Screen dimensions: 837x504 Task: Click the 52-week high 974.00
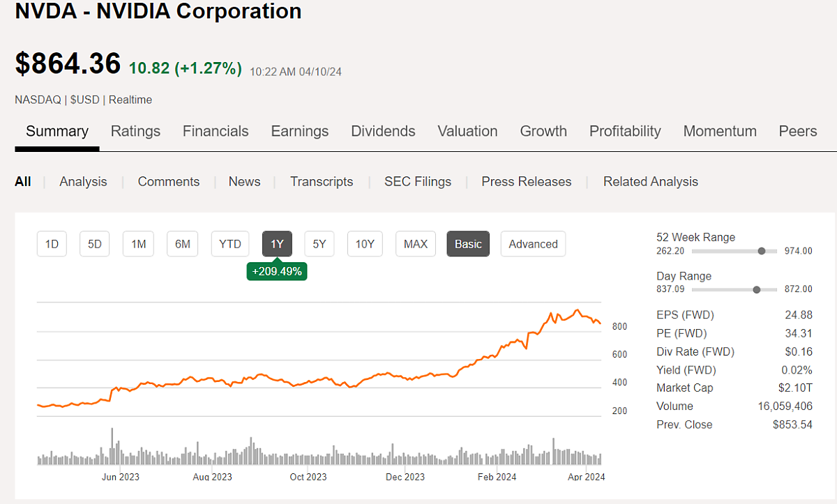tap(799, 251)
